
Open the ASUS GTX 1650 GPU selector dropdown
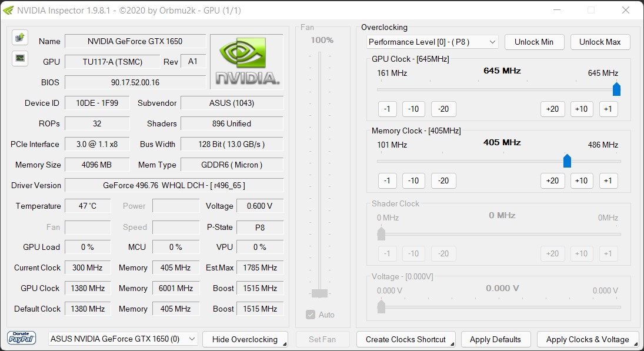click(123, 339)
